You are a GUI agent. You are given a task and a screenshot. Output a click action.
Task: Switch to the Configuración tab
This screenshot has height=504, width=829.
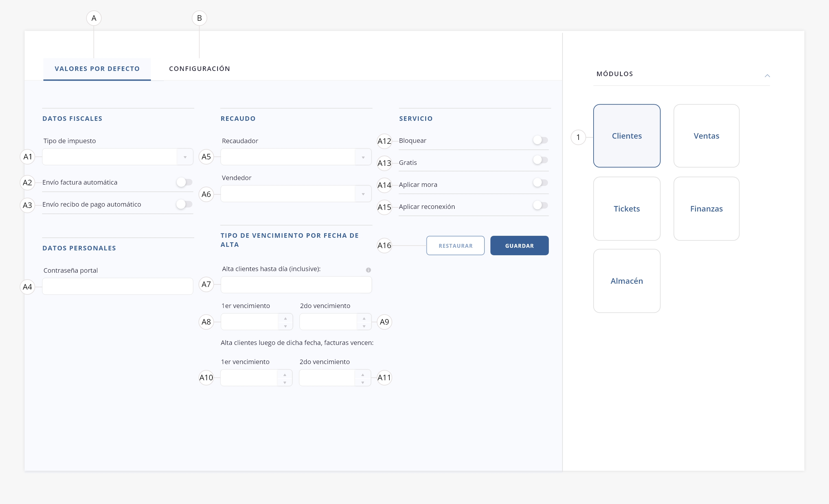(x=199, y=69)
